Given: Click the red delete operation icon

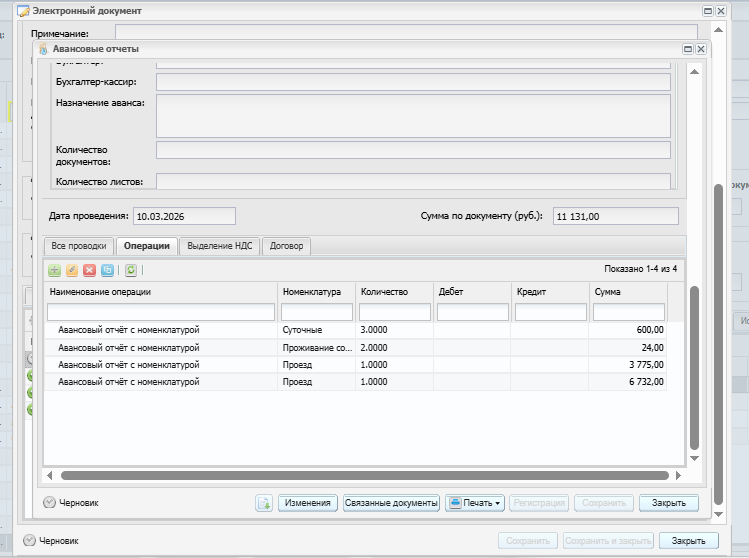Looking at the screenshot, I should point(89,270).
